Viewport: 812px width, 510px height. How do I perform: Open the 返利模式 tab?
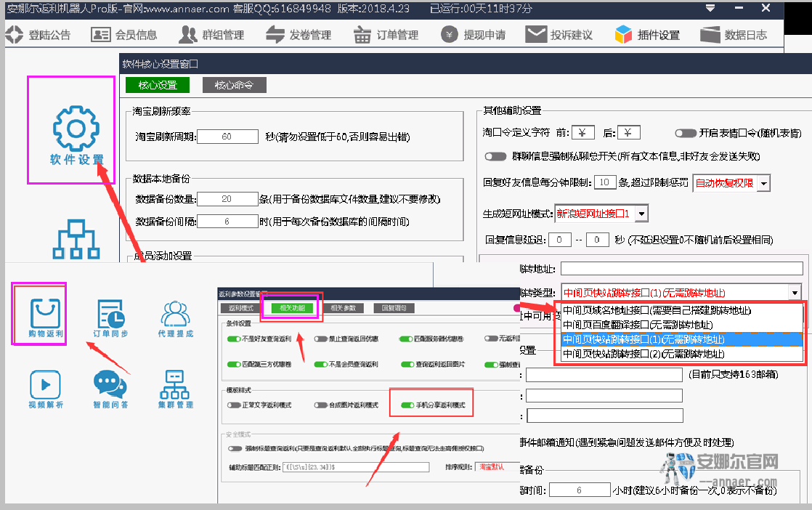pyautogui.click(x=241, y=308)
